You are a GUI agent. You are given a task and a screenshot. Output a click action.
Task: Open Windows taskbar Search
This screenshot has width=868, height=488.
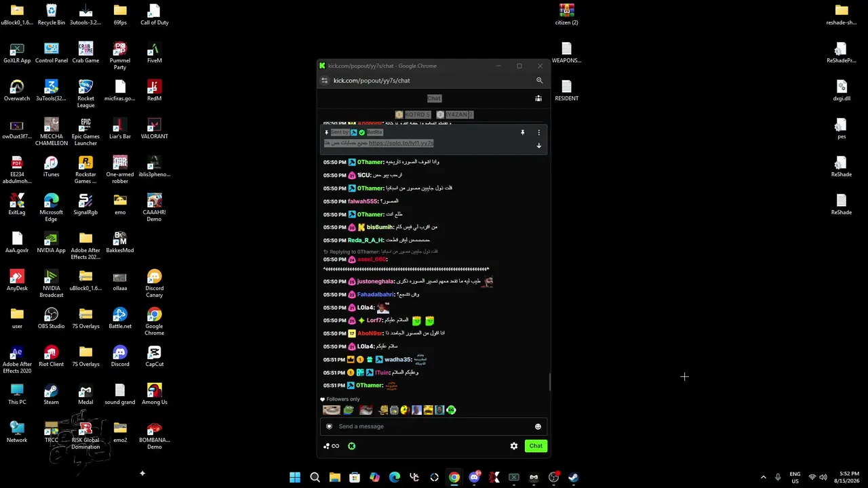(x=315, y=477)
